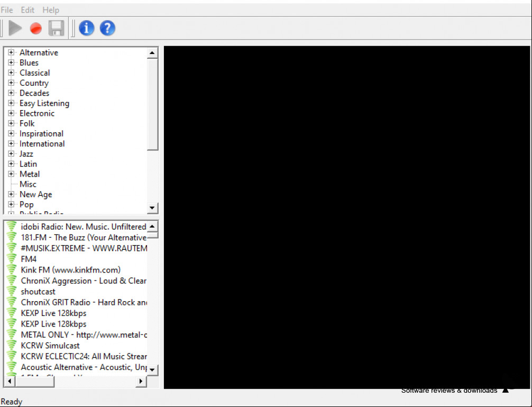Open the blue question mark Help icon

(x=107, y=28)
